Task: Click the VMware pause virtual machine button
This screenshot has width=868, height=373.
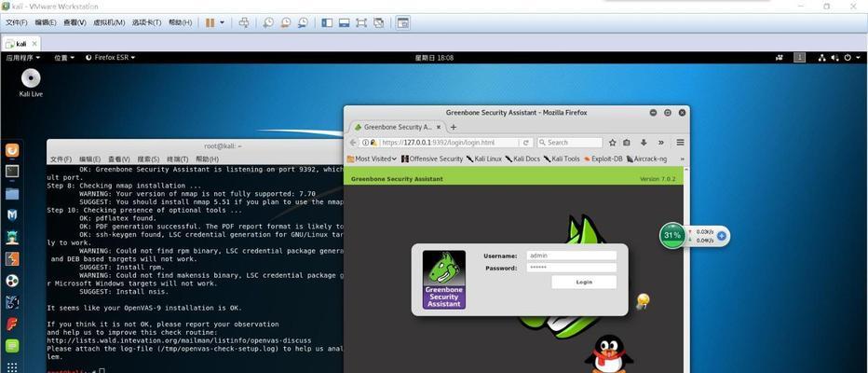Action: [210, 22]
